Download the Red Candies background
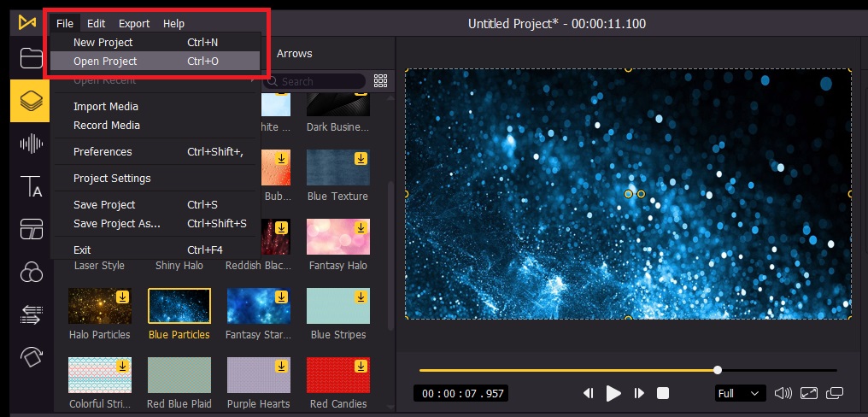The height and width of the screenshot is (417, 868). [361, 367]
